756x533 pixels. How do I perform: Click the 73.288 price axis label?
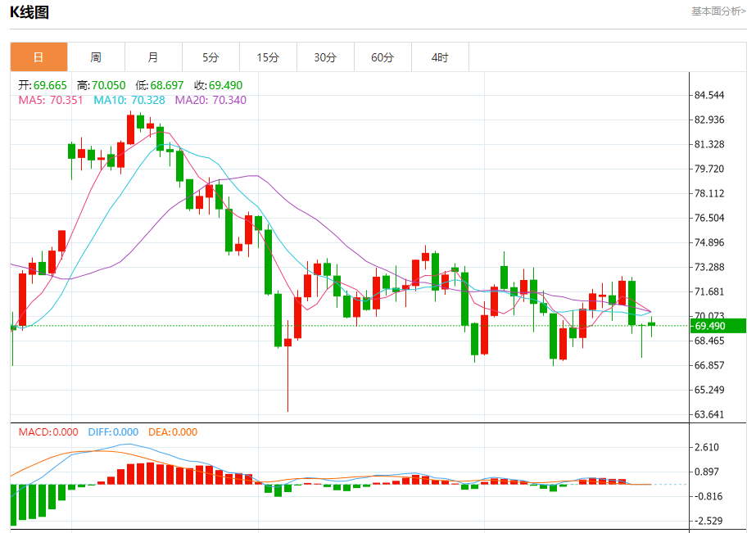click(x=709, y=268)
